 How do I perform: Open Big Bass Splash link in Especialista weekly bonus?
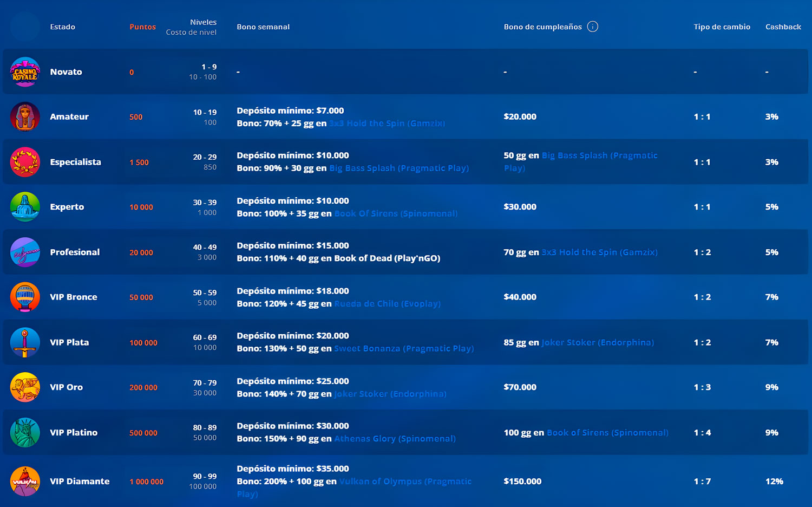(x=399, y=168)
